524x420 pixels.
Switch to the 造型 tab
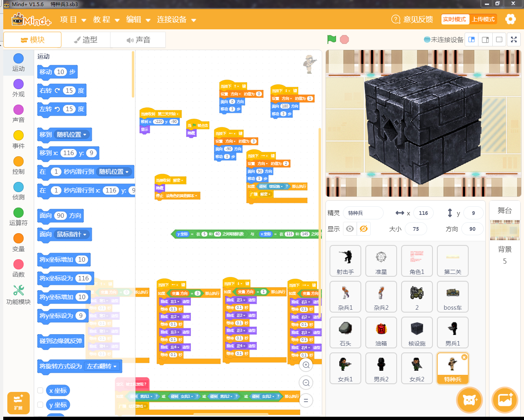(x=86, y=40)
